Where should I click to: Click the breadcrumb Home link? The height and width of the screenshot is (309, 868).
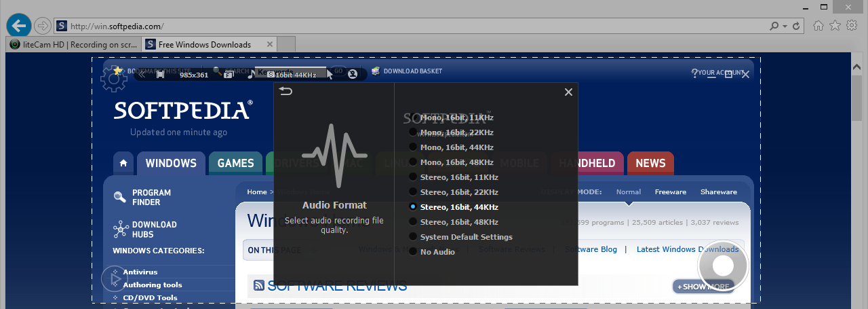tap(257, 192)
